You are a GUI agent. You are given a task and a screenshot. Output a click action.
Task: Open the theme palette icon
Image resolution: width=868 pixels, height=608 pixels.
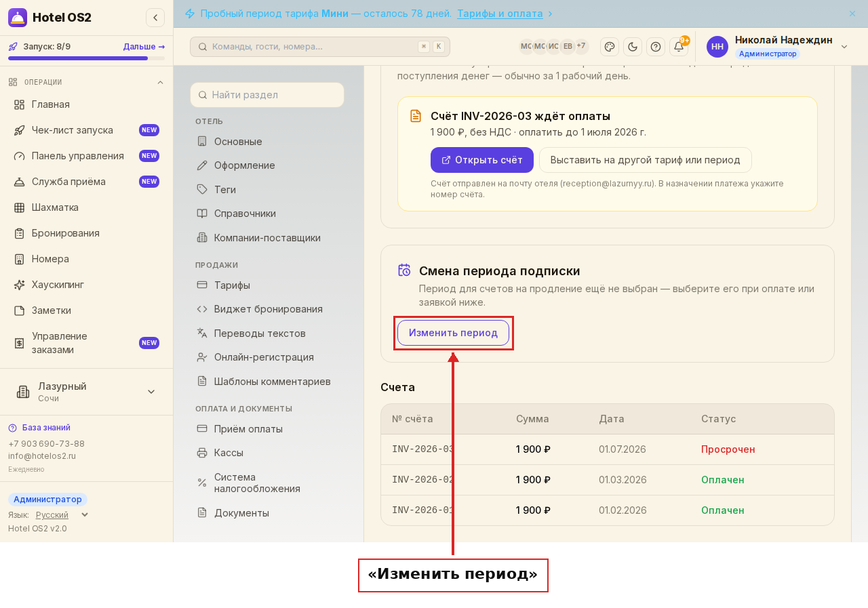click(x=610, y=47)
